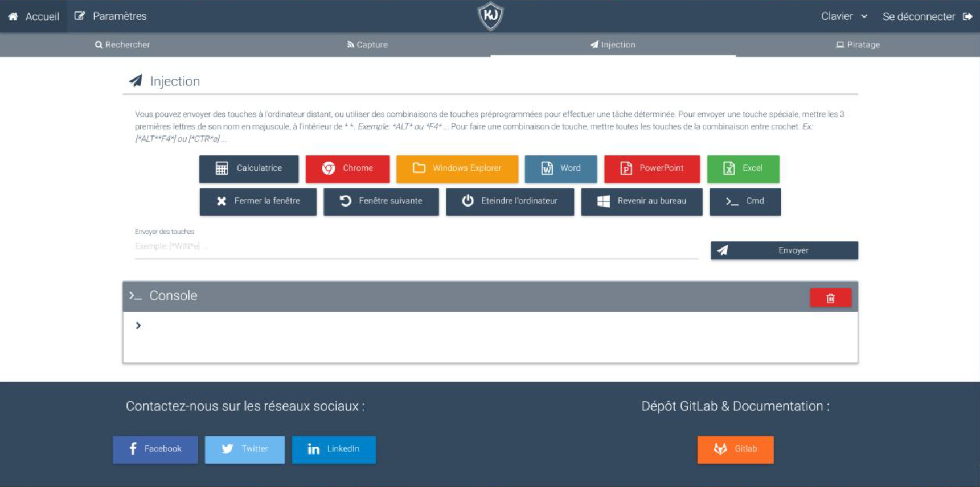
Task: Switch to the Piratage tab
Action: point(858,44)
